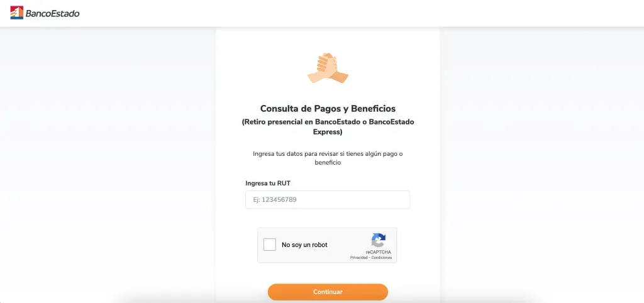Image resolution: width=644 pixels, height=303 pixels.
Task: Click the "Ingresa tus datos para revisar" description
Action: click(x=328, y=158)
